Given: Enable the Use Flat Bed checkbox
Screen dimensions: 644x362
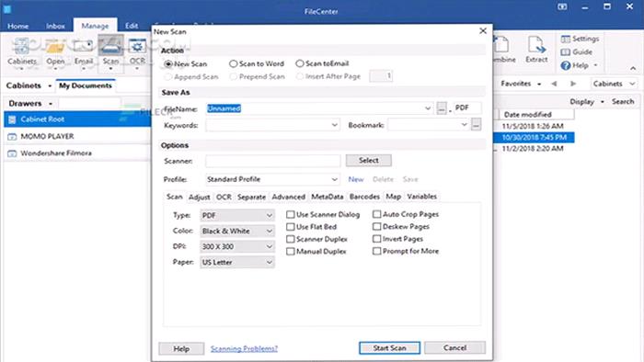Looking at the screenshot, I should (291, 227).
